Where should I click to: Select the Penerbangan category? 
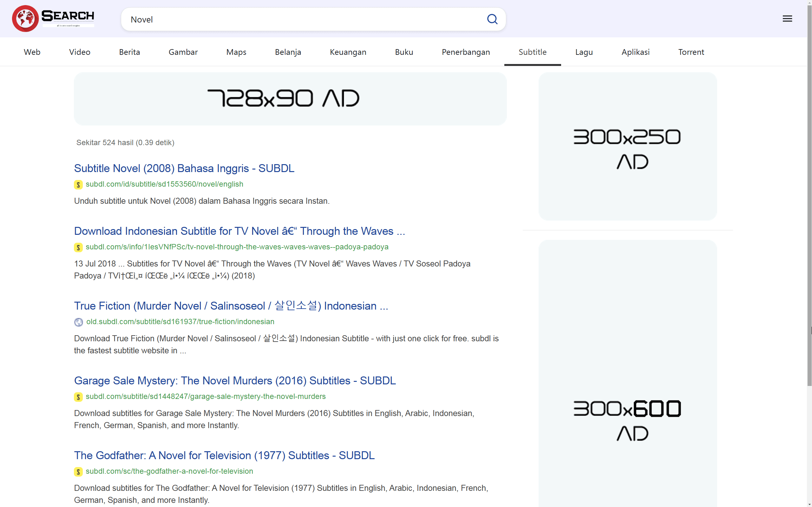point(466,52)
